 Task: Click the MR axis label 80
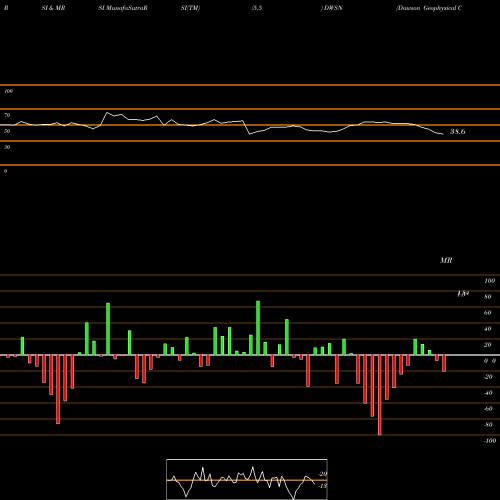click(488, 297)
